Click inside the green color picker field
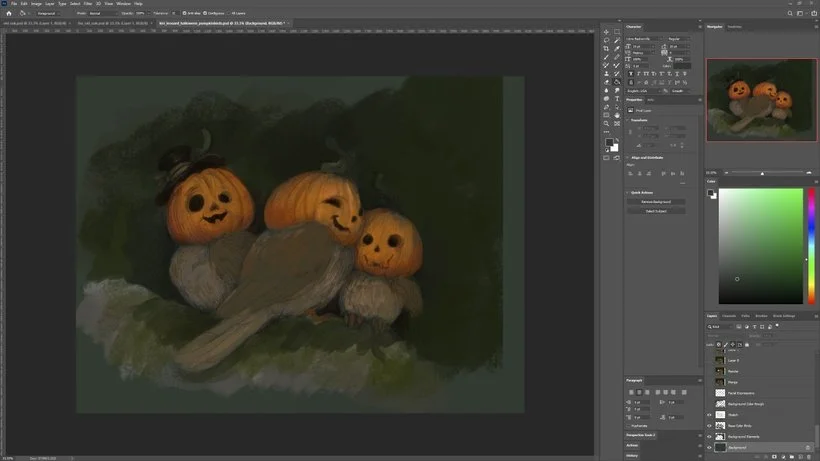 760,245
